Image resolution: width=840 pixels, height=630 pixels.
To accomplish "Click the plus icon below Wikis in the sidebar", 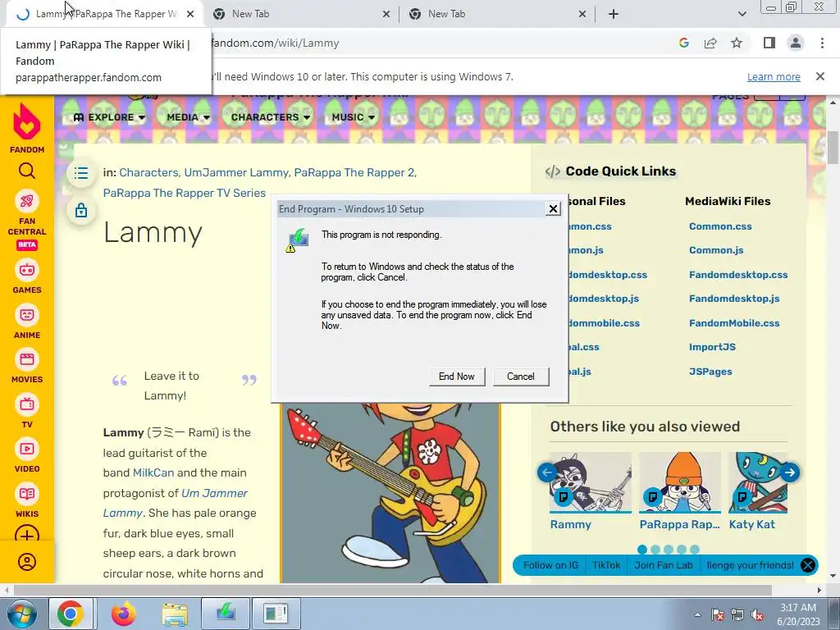I will [27, 535].
